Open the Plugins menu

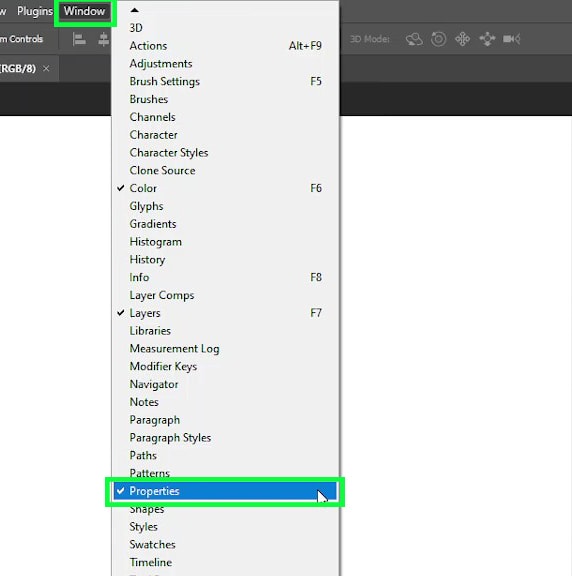pyautogui.click(x=35, y=11)
